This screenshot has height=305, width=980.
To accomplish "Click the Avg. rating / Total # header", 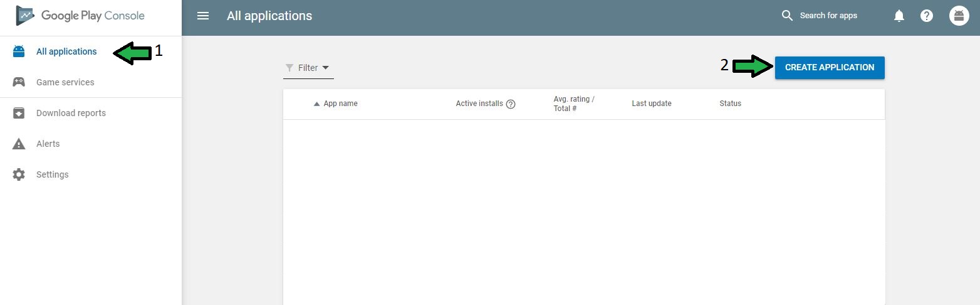I will pos(574,104).
